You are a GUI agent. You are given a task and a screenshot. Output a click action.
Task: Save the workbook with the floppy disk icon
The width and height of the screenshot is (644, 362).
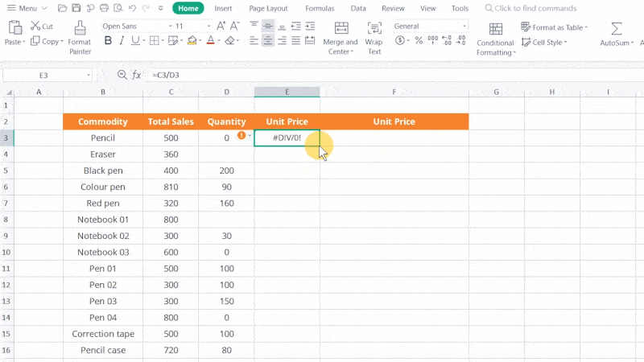point(76,8)
